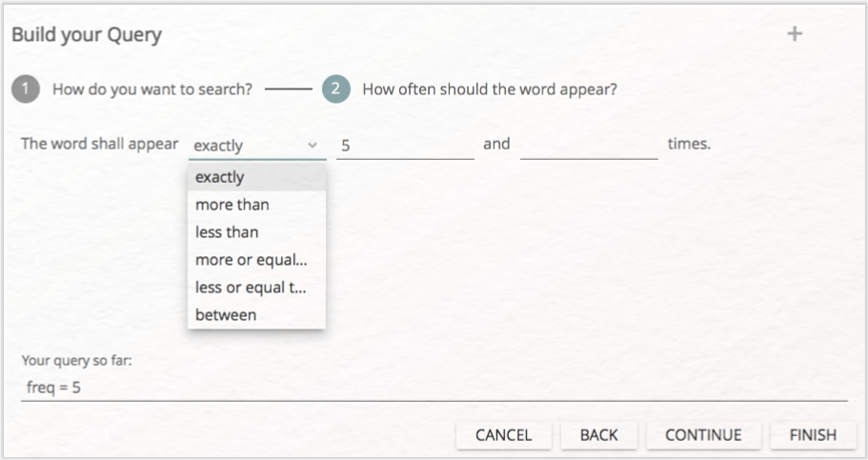Click the empty second number field

[589, 146]
